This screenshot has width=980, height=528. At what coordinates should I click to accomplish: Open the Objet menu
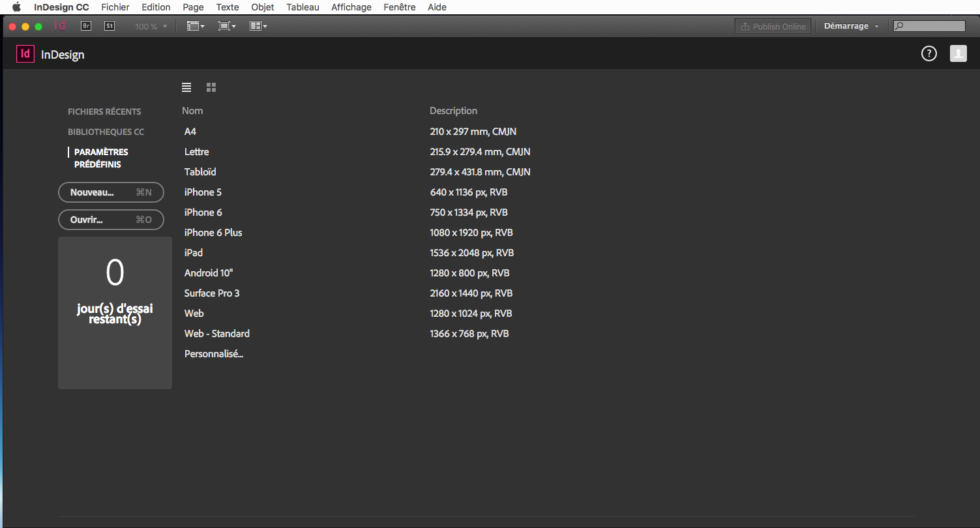click(263, 7)
